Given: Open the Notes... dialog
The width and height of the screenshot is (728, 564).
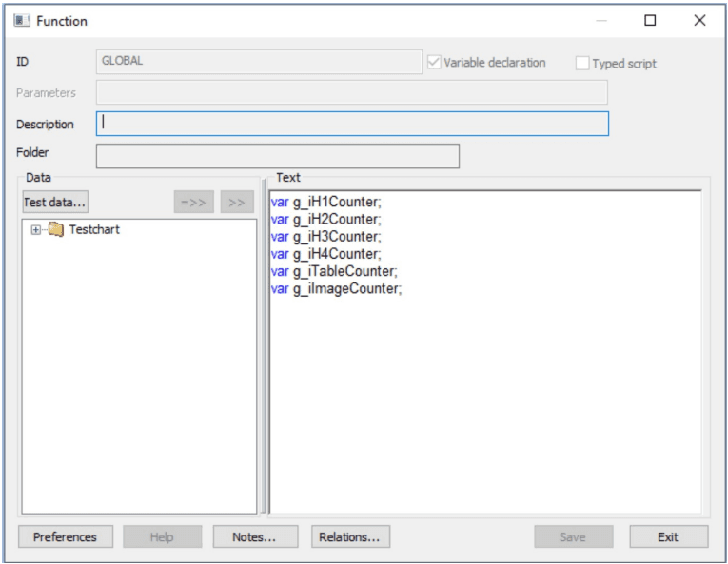Looking at the screenshot, I should click(x=254, y=536).
